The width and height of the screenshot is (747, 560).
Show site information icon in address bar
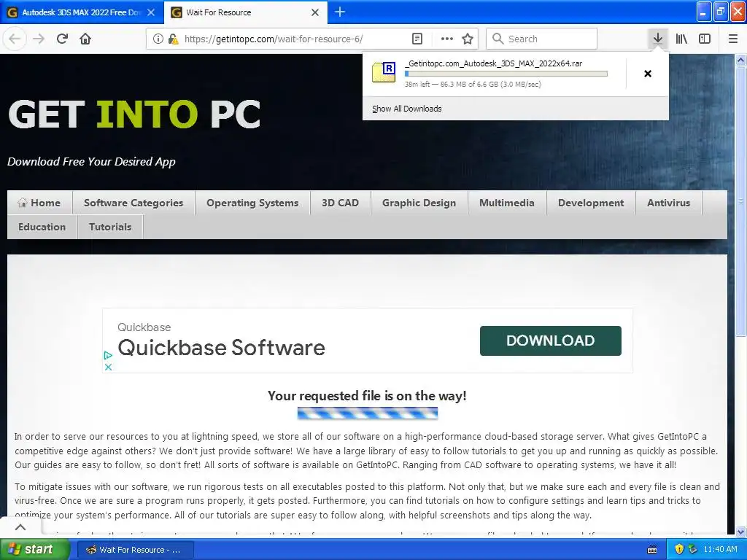pos(158,39)
